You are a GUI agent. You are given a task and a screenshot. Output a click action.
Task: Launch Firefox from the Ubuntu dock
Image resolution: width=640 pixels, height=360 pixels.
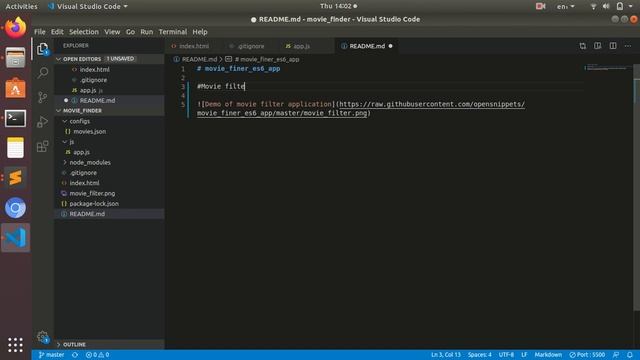pyautogui.click(x=16, y=27)
